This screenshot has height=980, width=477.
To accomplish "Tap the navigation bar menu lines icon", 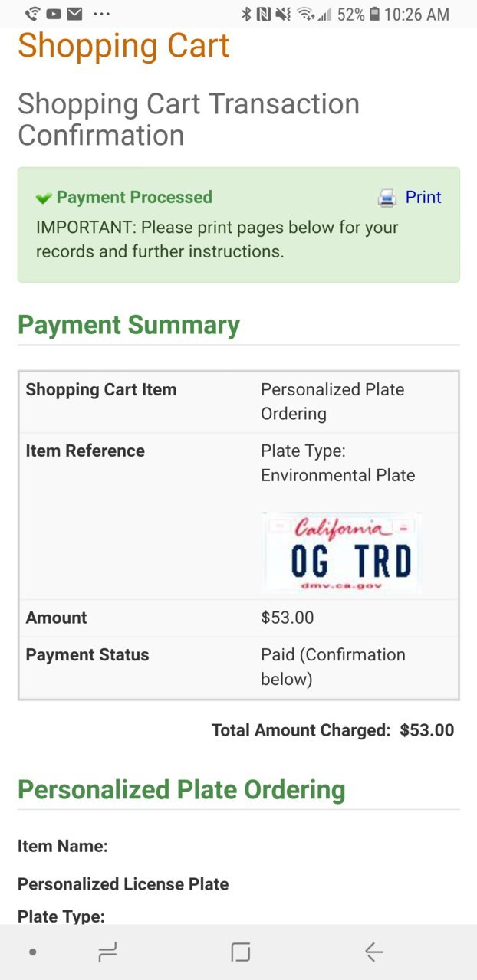I will tap(107, 952).
